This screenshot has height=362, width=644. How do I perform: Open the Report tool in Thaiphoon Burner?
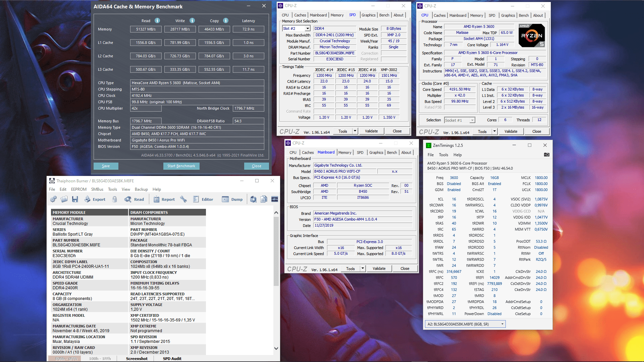click(164, 199)
